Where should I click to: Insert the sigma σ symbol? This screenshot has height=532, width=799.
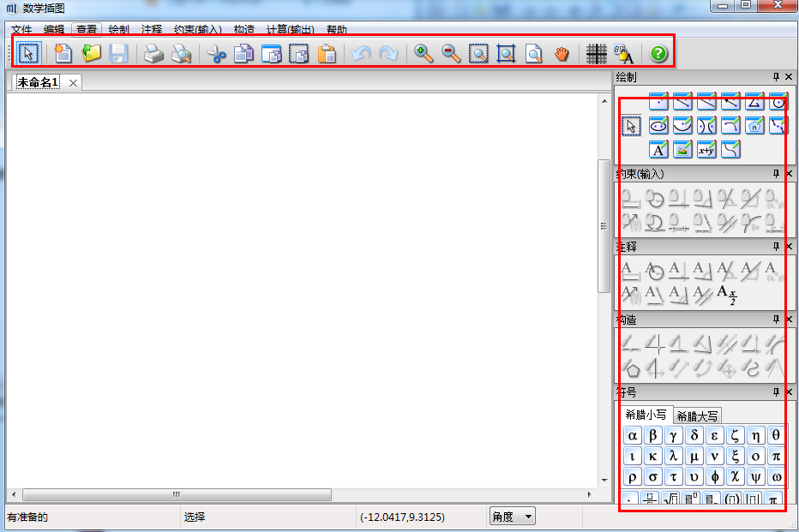(652, 477)
